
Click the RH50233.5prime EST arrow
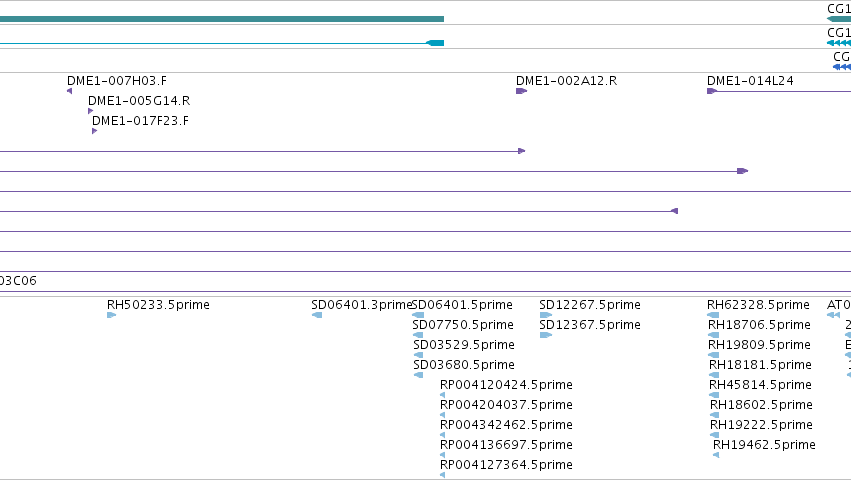tap(112, 315)
